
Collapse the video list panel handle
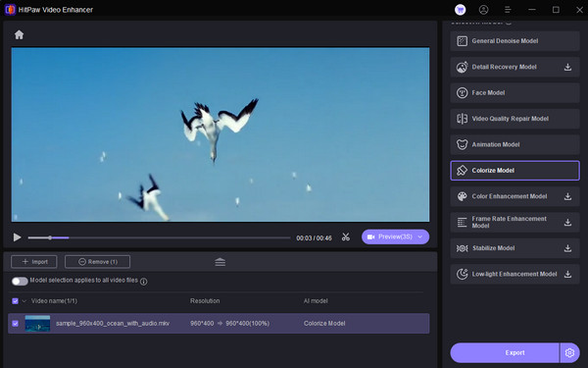[220, 262]
